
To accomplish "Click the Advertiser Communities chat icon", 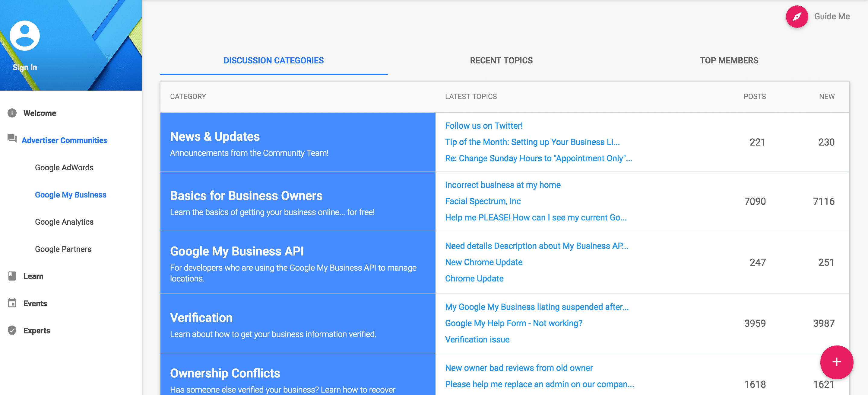I will pyautogui.click(x=12, y=138).
